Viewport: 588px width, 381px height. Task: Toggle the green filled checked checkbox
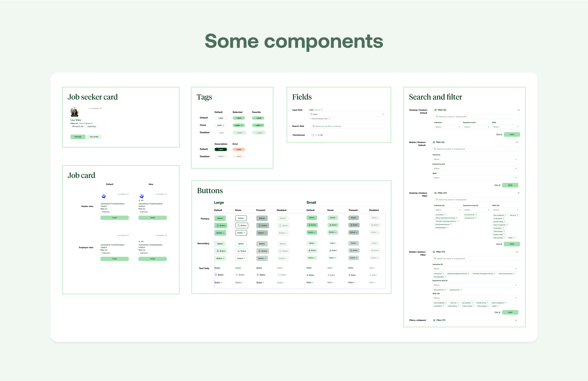(321, 135)
